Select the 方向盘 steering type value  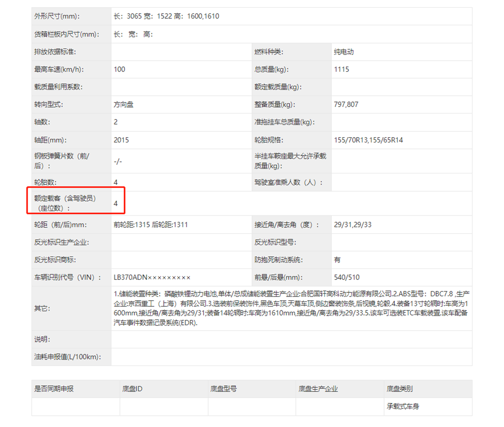tap(124, 105)
